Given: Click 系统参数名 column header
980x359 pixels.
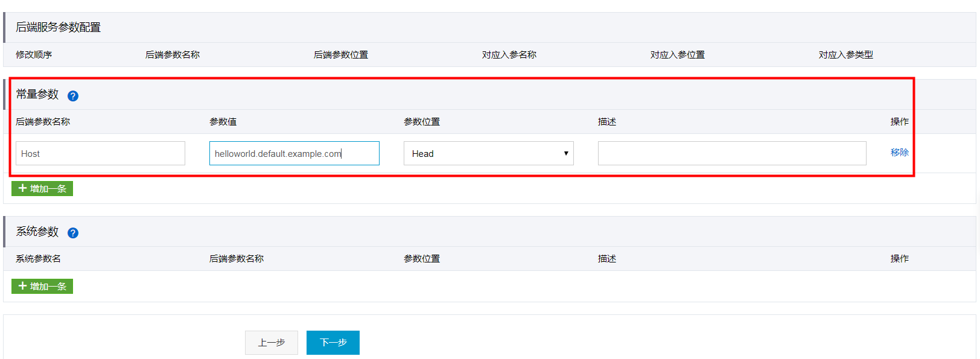Looking at the screenshot, I should [38, 258].
